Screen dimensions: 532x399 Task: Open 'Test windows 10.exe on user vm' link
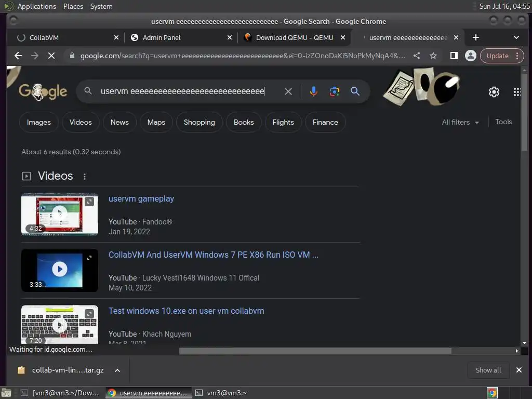point(187,311)
